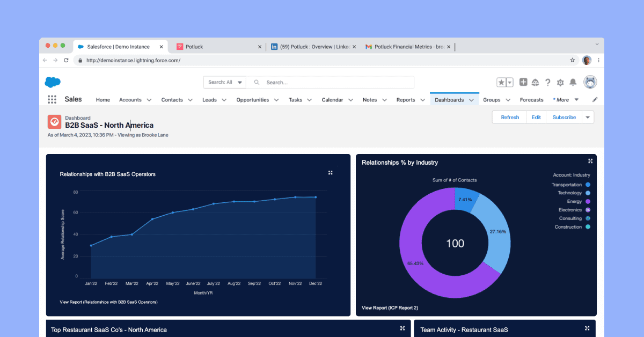Screen dimensions: 644x337
Task: Expand the Notes tab chevron
Action: tap(384, 100)
